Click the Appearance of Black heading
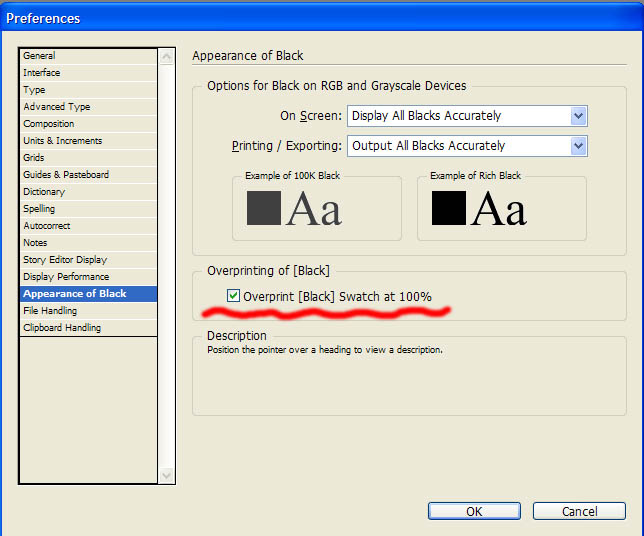Image resolution: width=644 pixels, height=536 pixels. click(x=248, y=55)
